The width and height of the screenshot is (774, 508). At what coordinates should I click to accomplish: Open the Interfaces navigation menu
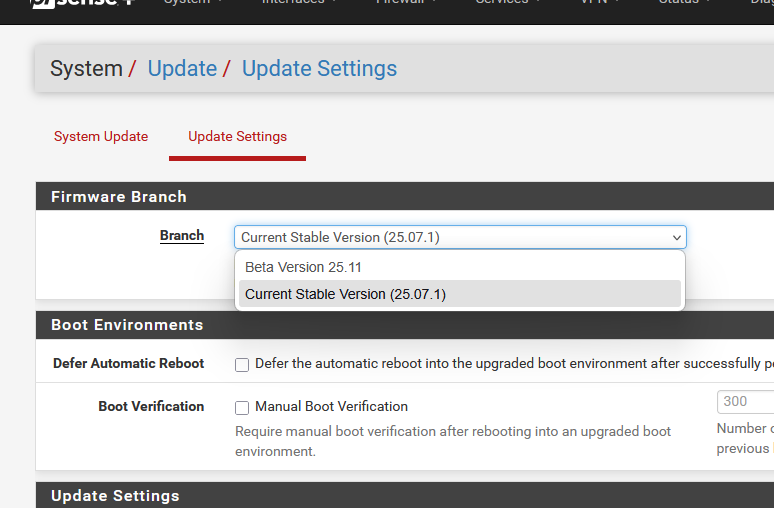(298, 3)
